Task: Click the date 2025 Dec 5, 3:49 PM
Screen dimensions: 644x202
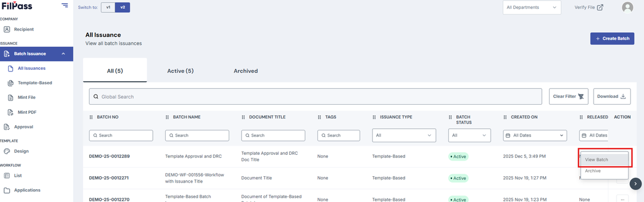Action: (x=525, y=156)
